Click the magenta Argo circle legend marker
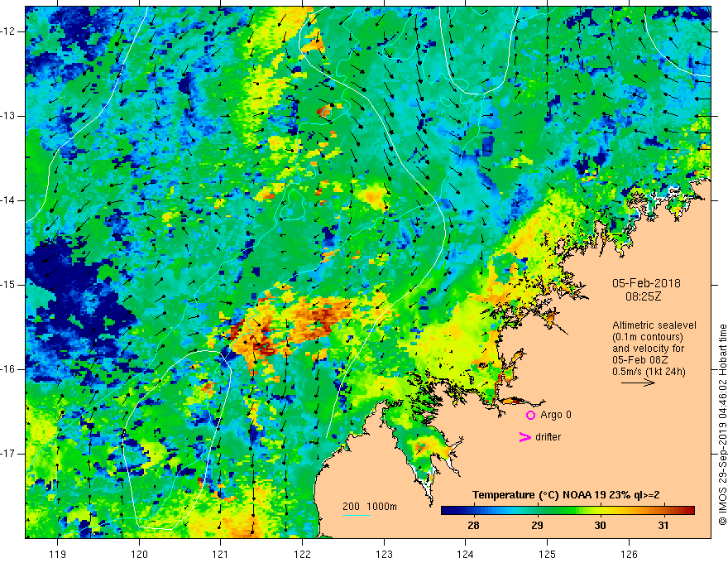 530,416
